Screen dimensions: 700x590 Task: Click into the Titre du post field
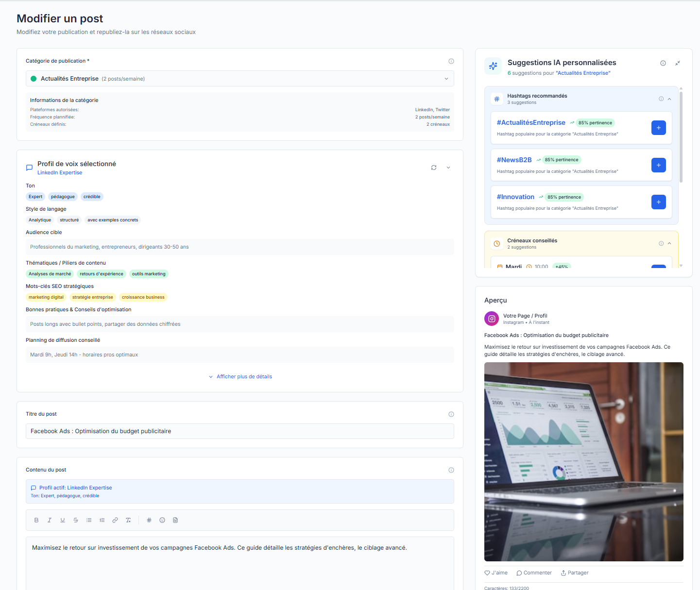240,431
